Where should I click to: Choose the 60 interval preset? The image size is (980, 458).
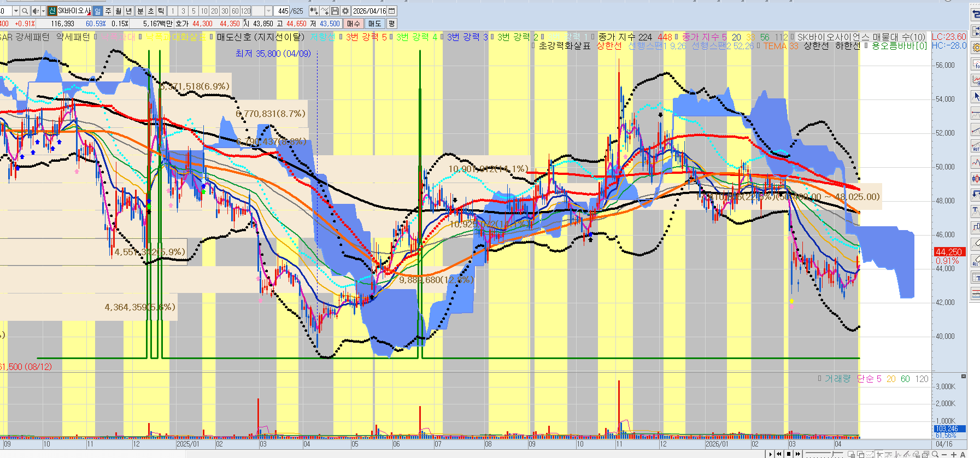[x=235, y=11]
